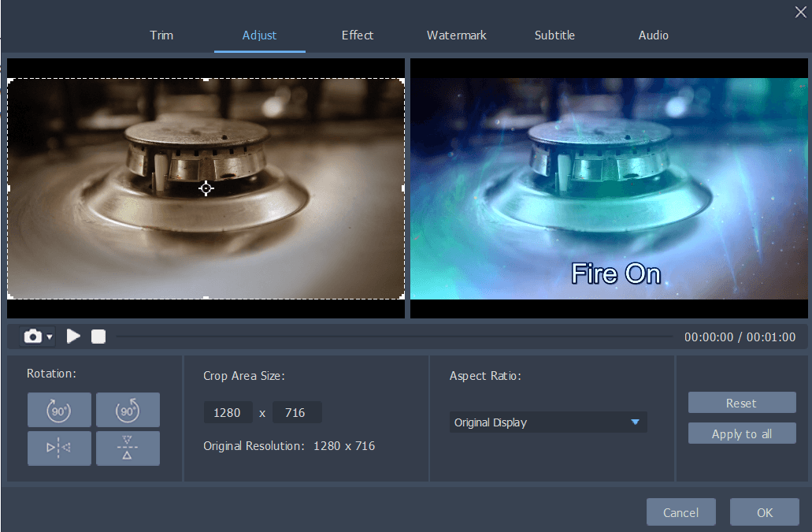812x532 pixels.
Task: Flip the video vertically
Action: pos(128,448)
